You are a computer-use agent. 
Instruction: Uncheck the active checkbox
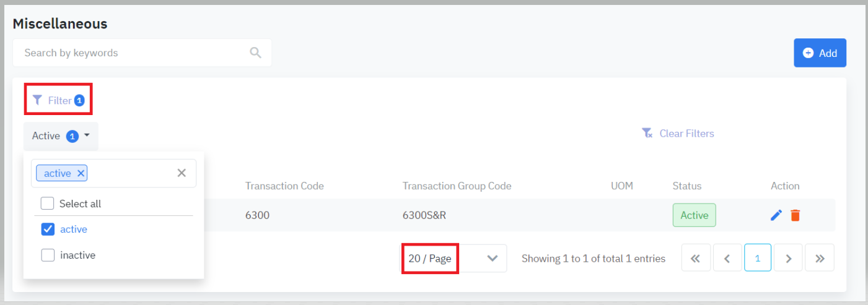tap(48, 230)
